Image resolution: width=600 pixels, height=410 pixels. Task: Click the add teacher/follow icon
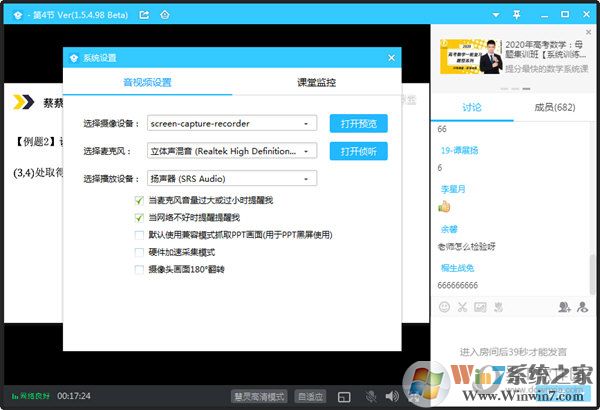[x=564, y=307]
